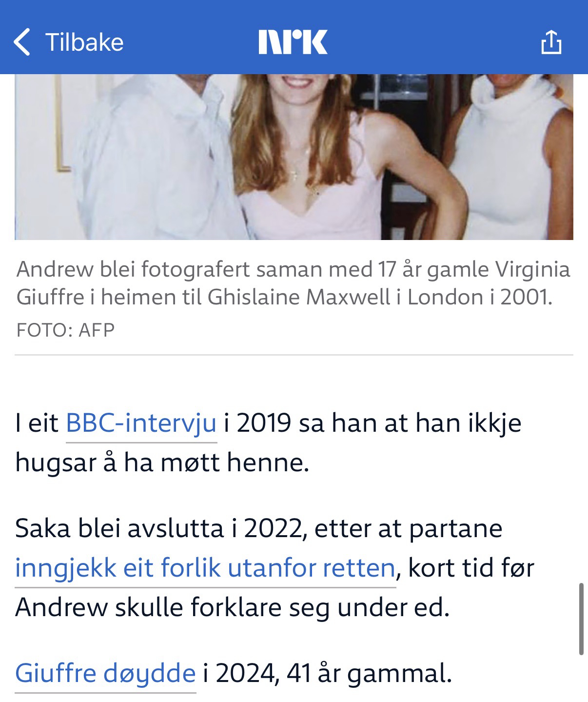Tap the back chevron arrow

click(22, 42)
